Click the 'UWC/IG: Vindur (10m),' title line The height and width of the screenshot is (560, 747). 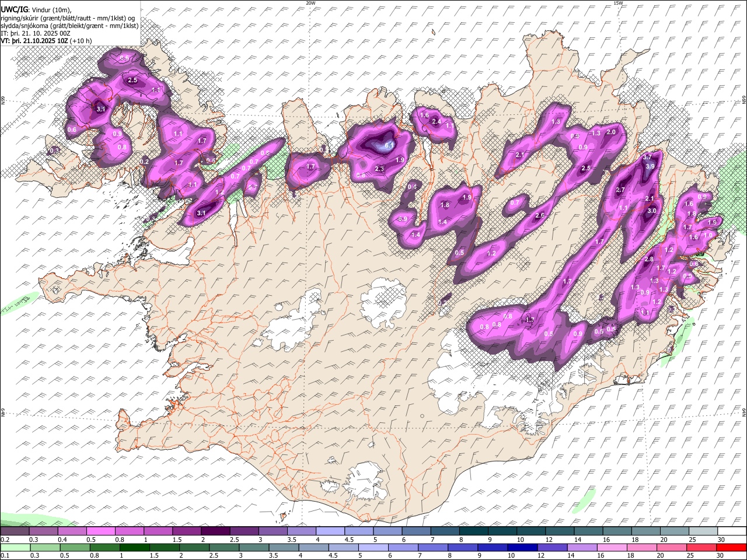pyautogui.click(x=36, y=9)
